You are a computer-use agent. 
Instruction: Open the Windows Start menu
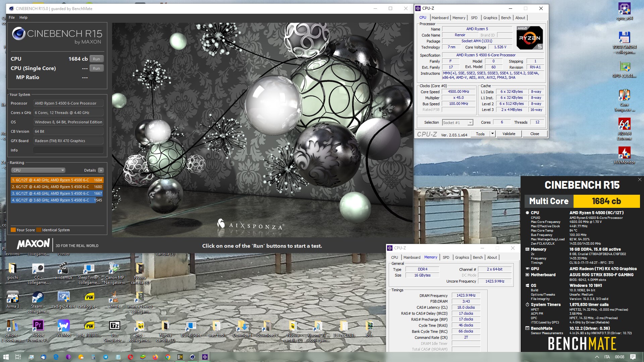point(6,357)
